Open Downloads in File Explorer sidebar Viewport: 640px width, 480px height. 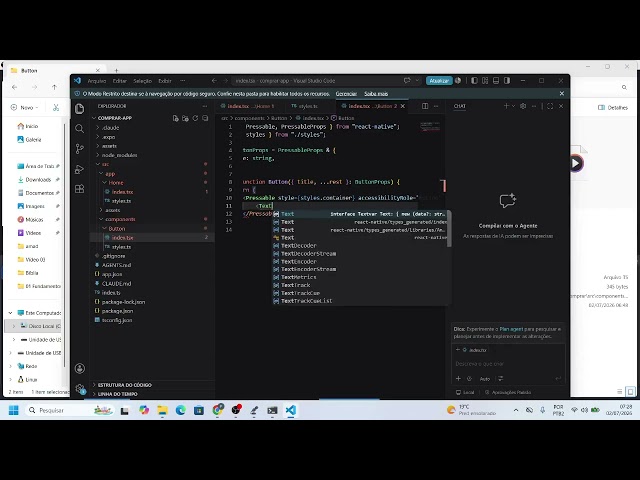[38, 180]
